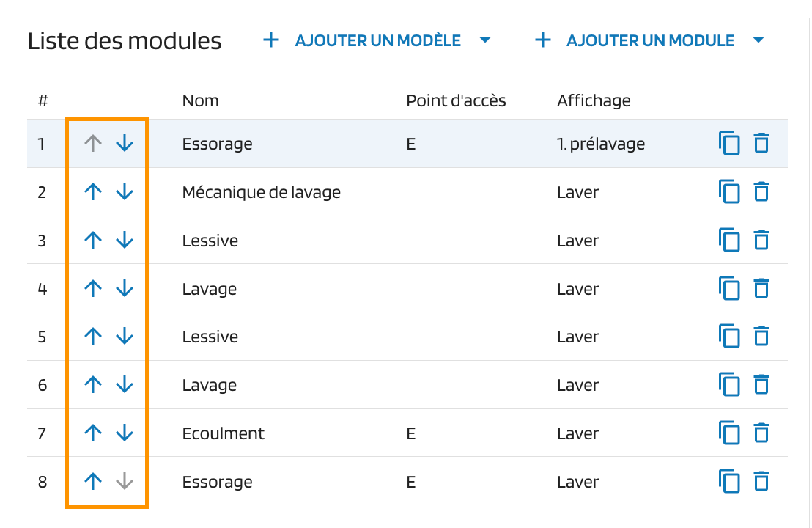Screen dimensions: 812x528
Task: Select the Ecoulment row name
Action: (x=224, y=433)
